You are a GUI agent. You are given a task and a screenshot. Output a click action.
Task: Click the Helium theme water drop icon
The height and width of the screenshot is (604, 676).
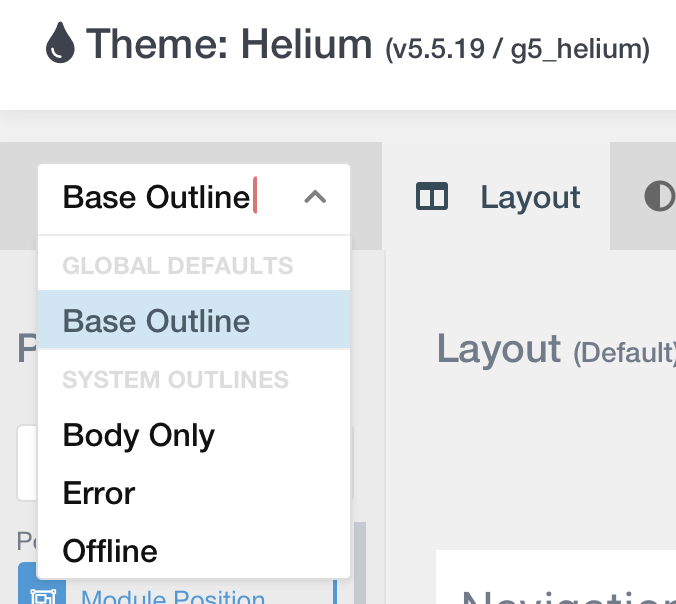pyautogui.click(x=60, y=43)
